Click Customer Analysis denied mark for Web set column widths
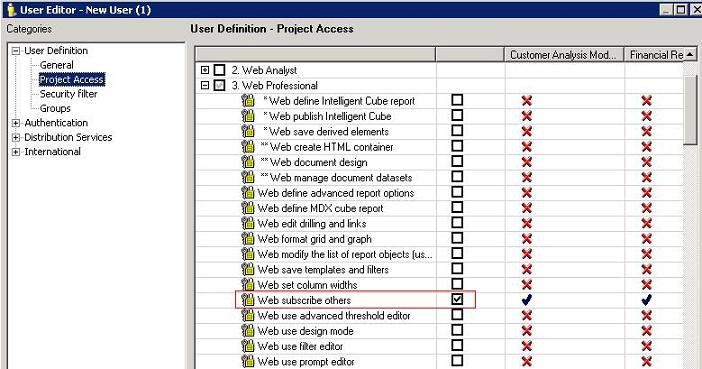The height and width of the screenshot is (369, 702). pos(527,284)
